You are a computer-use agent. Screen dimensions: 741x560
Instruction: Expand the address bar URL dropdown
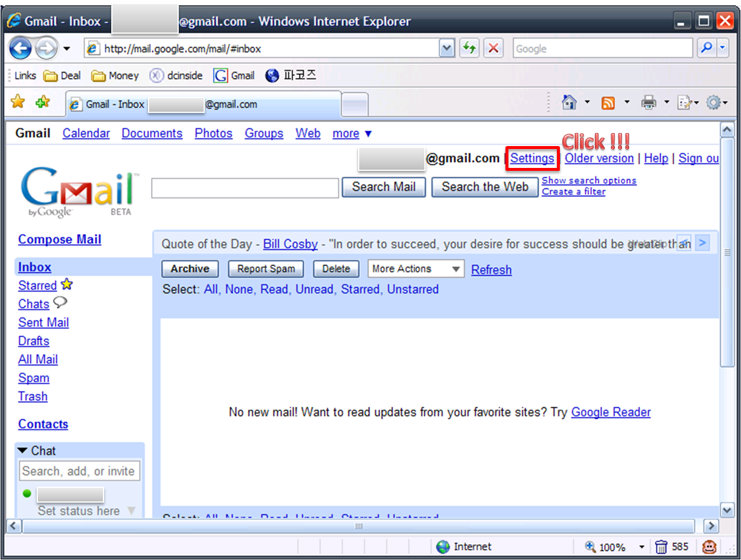(447, 48)
